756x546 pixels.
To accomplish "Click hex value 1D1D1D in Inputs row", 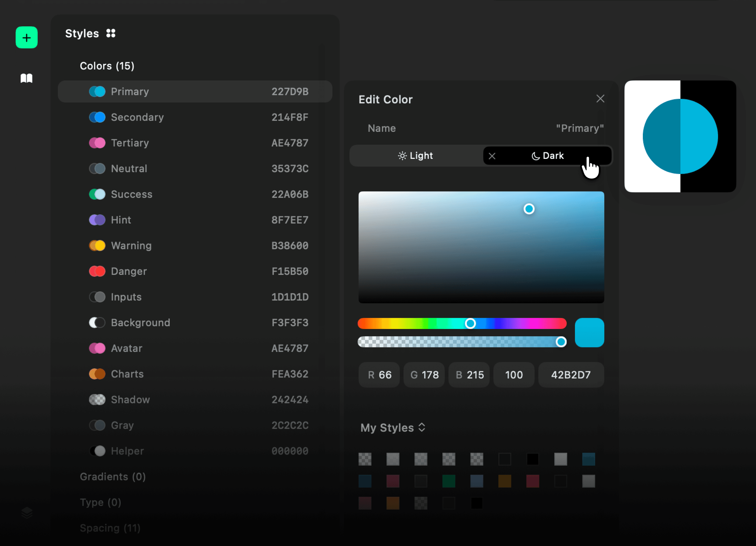I will (290, 297).
